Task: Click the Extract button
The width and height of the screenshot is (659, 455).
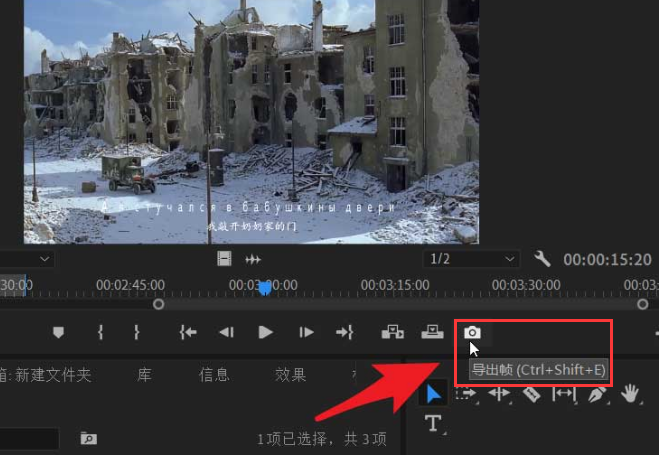Action: point(432,332)
